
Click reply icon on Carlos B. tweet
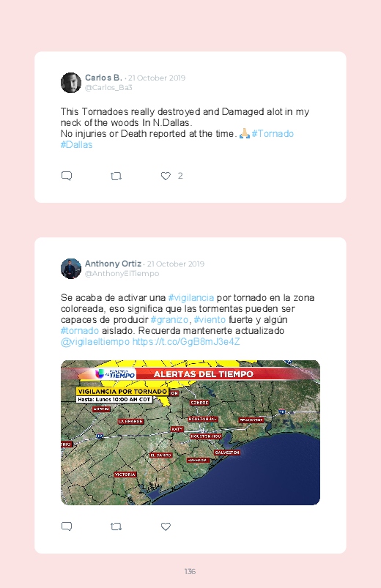(67, 176)
